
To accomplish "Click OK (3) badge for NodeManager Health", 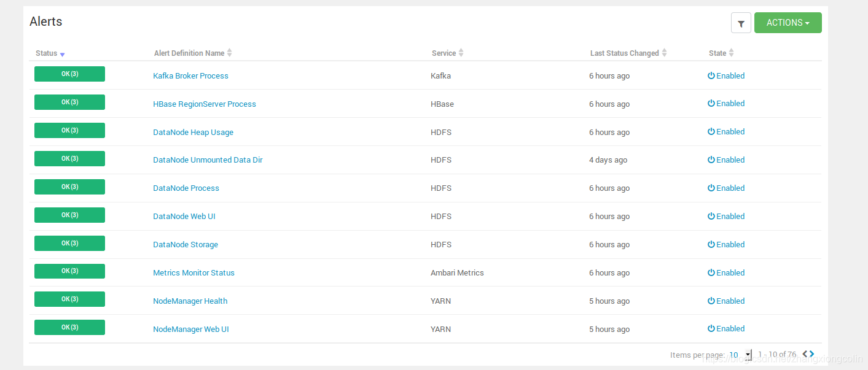I will pyautogui.click(x=69, y=299).
